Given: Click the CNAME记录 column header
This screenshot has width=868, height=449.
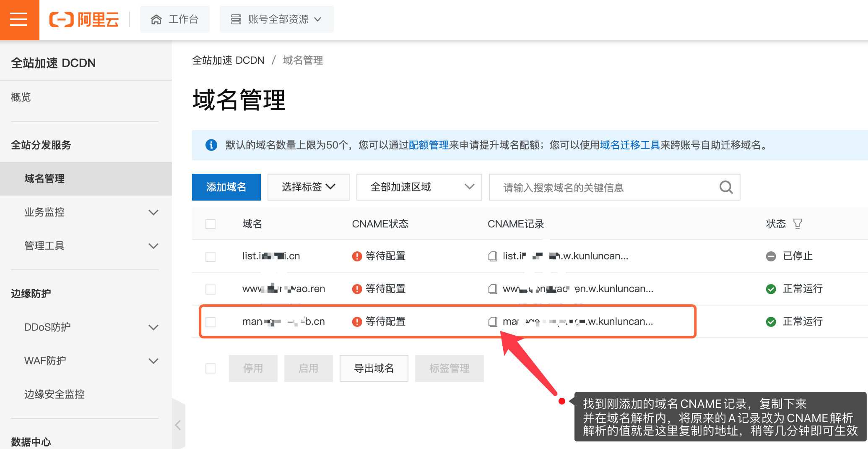Looking at the screenshot, I should click(x=516, y=224).
